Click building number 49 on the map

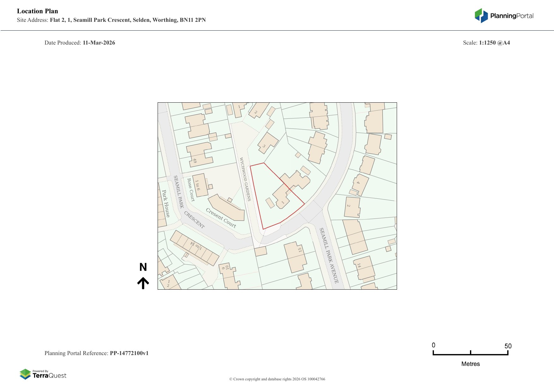[x=195, y=161]
